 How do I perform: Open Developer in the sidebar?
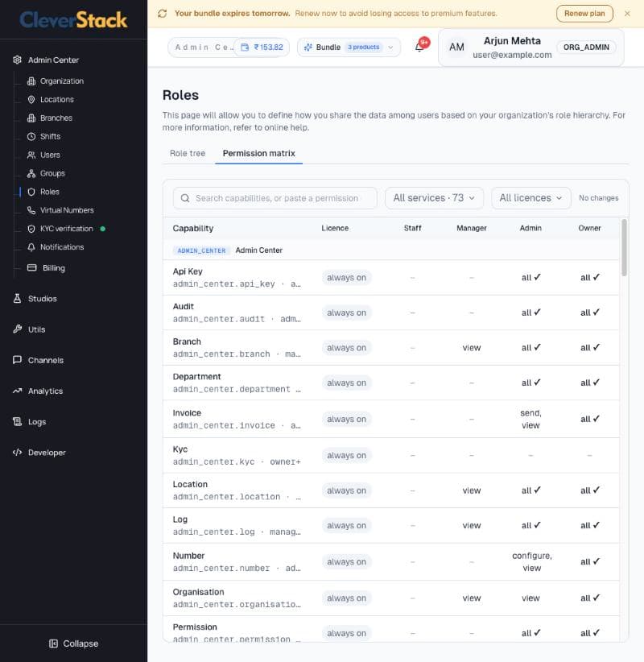(x=47, y=453)
